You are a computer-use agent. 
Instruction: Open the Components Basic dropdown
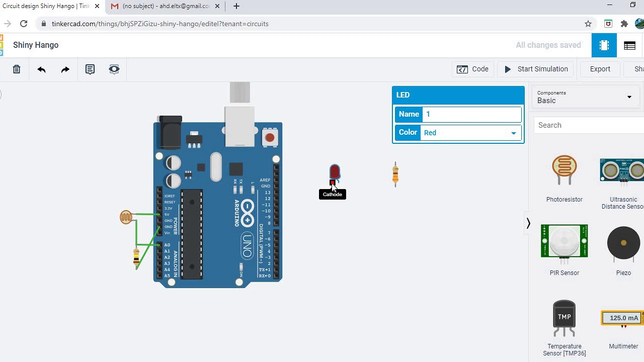click(x=586, y=97)
